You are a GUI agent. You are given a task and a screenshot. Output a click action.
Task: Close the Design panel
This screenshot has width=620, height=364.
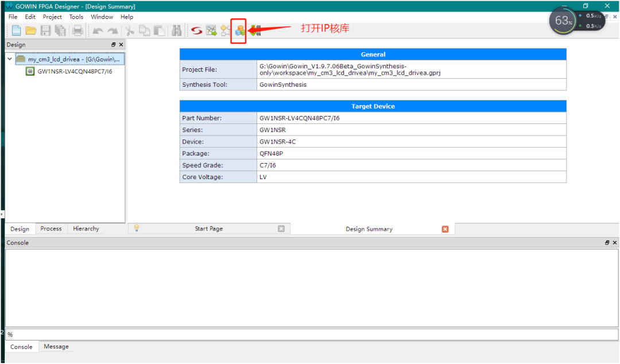[121, 45]
